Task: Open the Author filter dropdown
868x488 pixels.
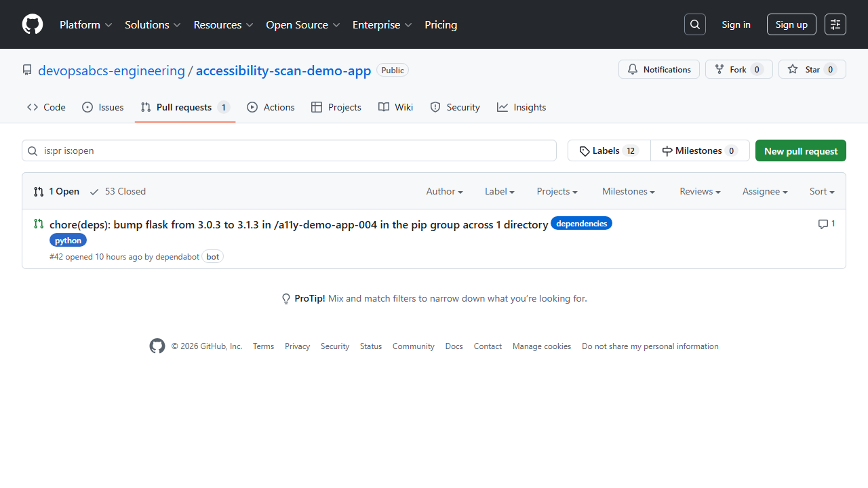Action: 444,191
